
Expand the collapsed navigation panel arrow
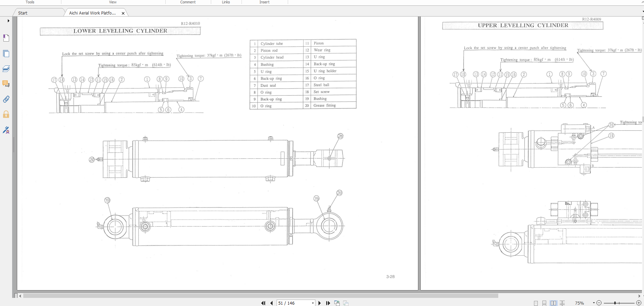click(8, 21)
